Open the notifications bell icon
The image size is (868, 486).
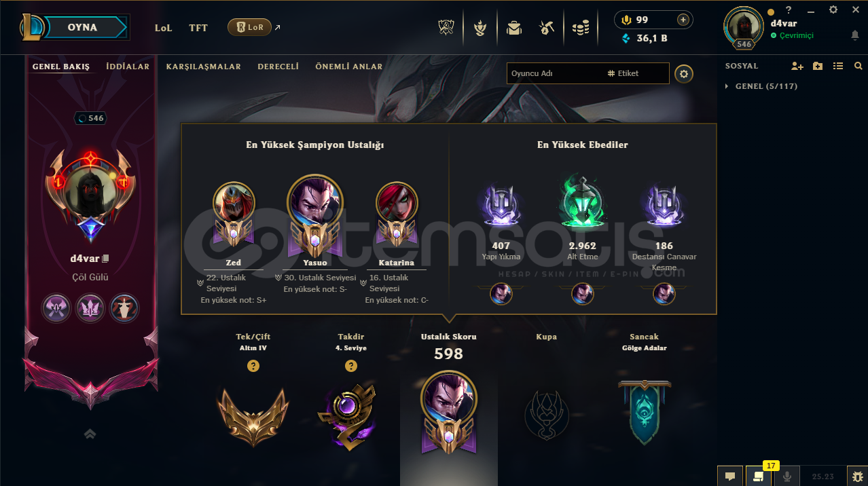click(854, 35)
